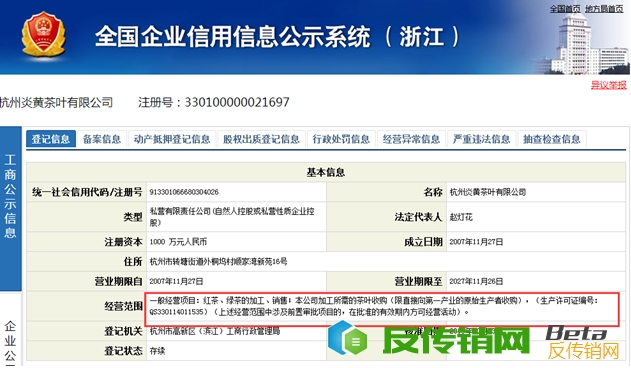The image size is (631, 368).
Task: Click the company heading 杭州炎黄茶叶有限公司 above tabs
Action: (56, 102)
